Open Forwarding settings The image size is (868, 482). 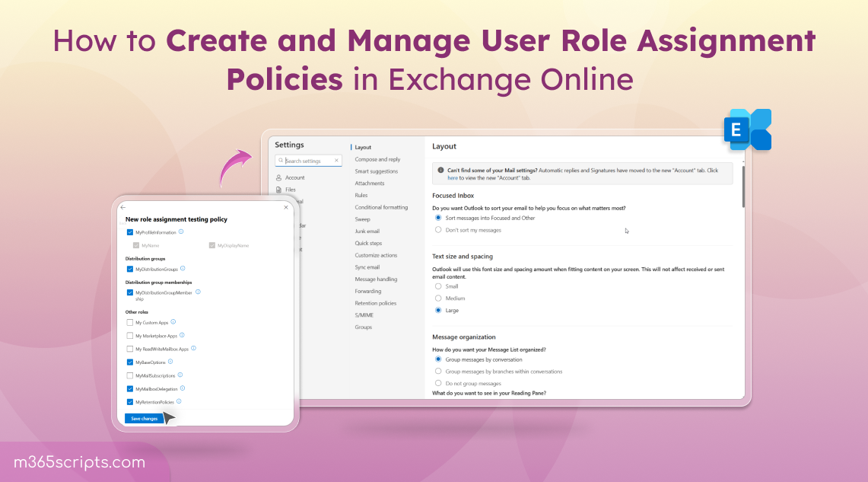pyautogui.click(x=368, y=292)
